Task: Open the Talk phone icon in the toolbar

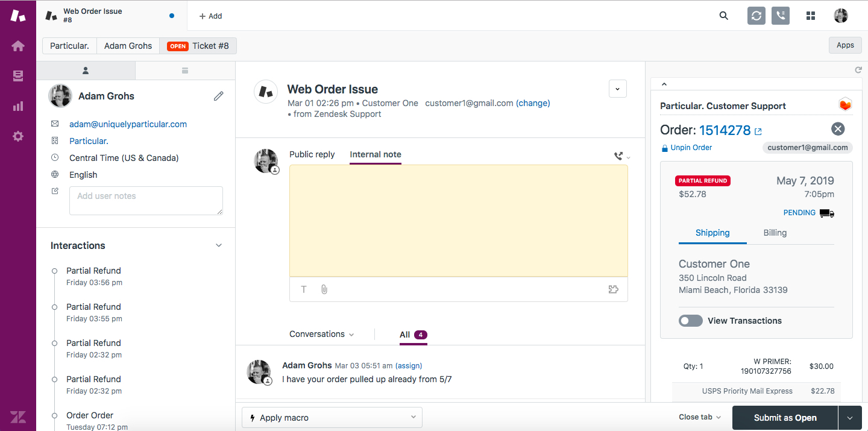Action: coord(780,16)
